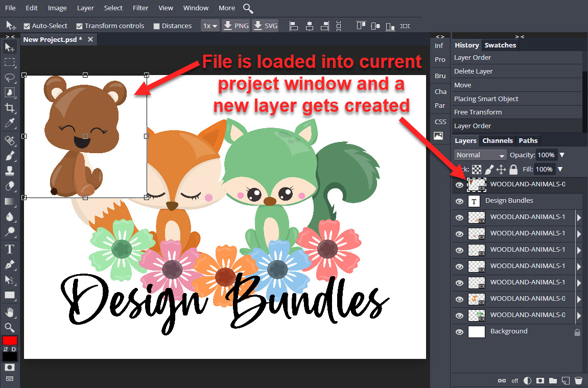
Task: Open layer effects with the eff button
Action: pyautogui.click(x=515, y=380)
